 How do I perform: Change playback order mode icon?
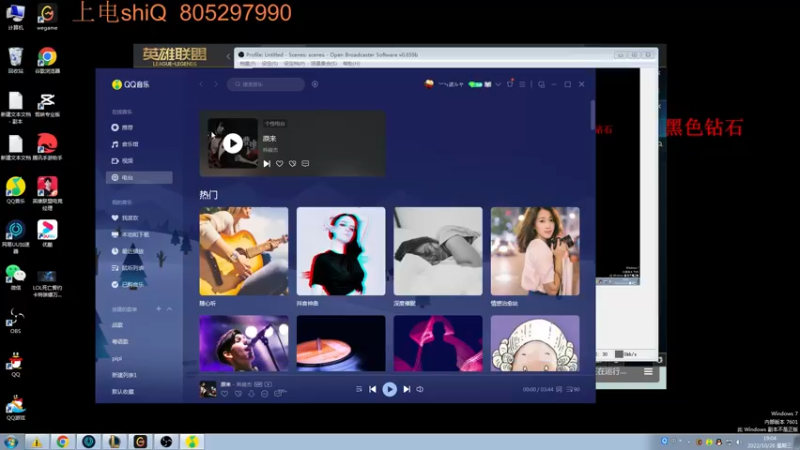[359, 389]
